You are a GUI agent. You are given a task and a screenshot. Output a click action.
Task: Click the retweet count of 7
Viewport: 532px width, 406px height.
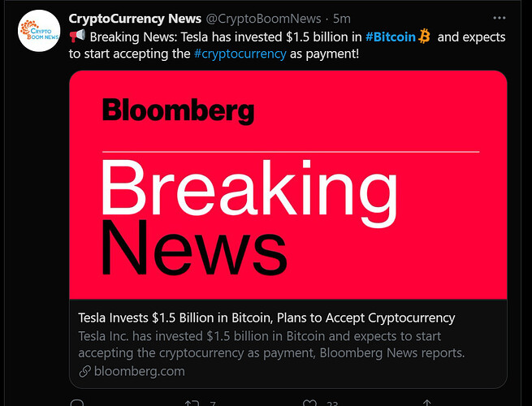213,404
